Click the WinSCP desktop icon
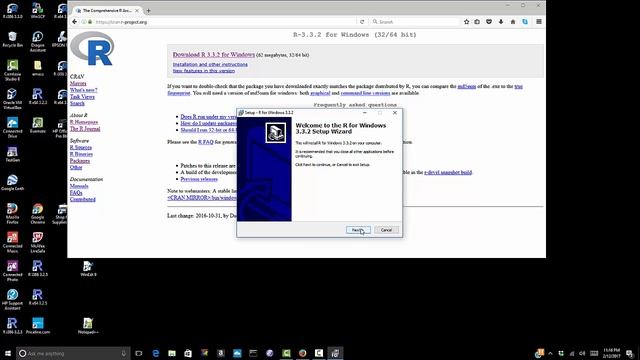Viewport: 640px width, 360px height. tap(38, 11)
